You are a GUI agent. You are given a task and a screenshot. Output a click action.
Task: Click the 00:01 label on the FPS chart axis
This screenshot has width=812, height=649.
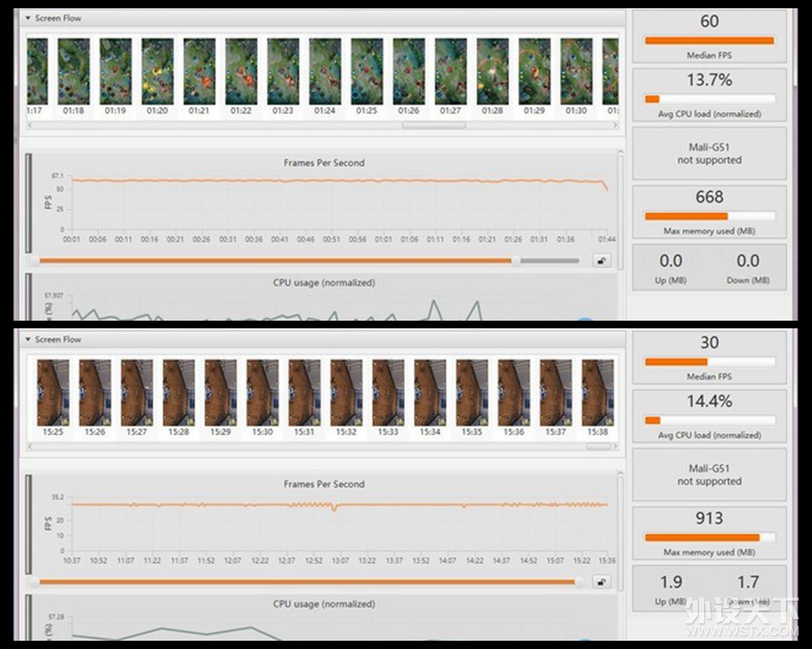pos(72,239)
